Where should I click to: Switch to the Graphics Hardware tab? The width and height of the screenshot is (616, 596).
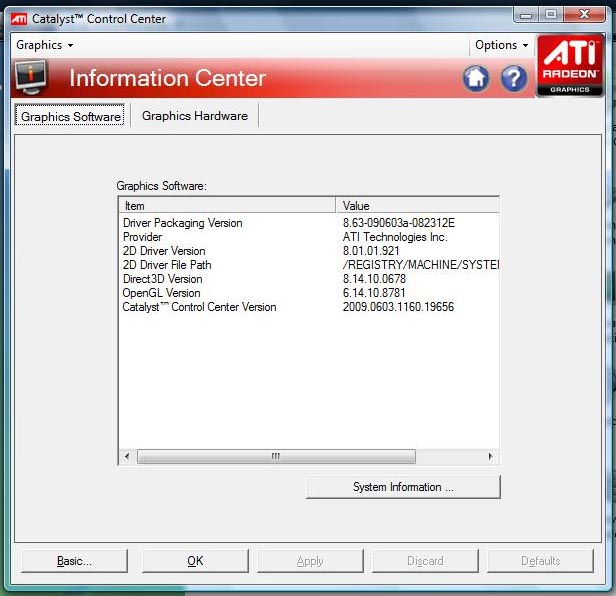click(x=194, y=116)
